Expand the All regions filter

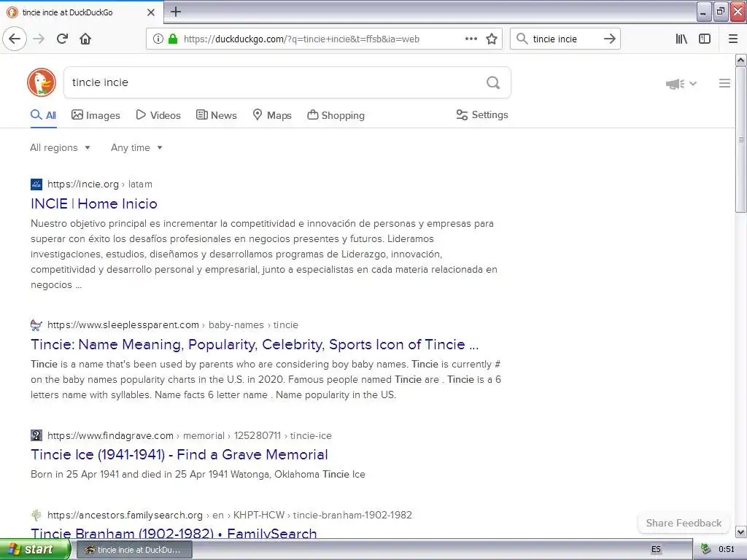point(60,147)
